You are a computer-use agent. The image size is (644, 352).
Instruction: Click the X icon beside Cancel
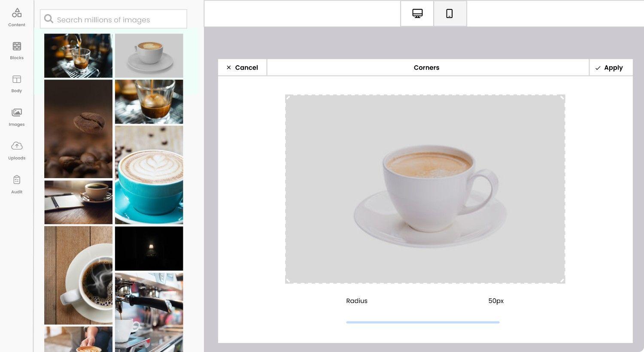coord(229,67)
